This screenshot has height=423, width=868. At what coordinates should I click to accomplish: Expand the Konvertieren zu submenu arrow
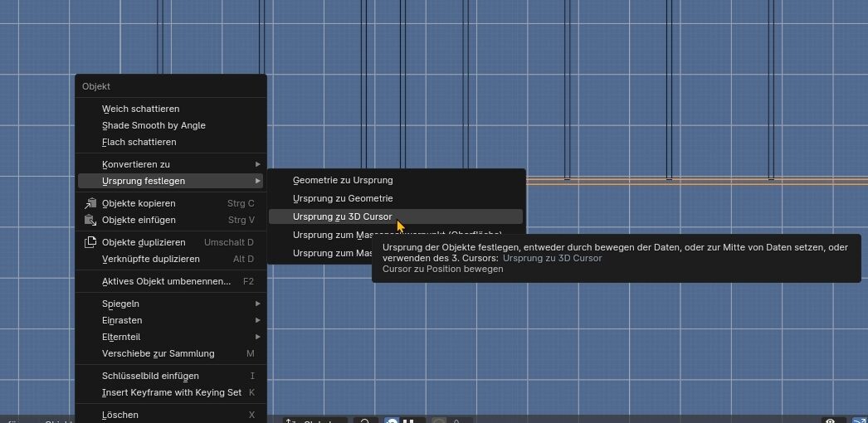[258, 164]
